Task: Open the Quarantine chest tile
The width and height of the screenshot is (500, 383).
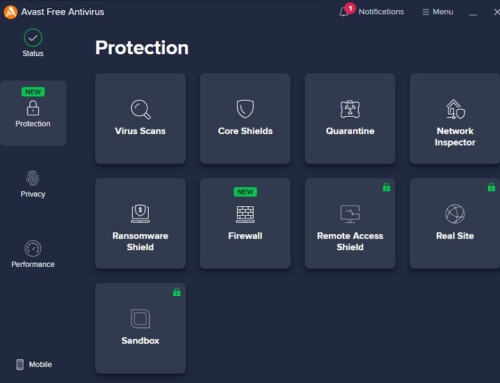Action: [350, 119]
